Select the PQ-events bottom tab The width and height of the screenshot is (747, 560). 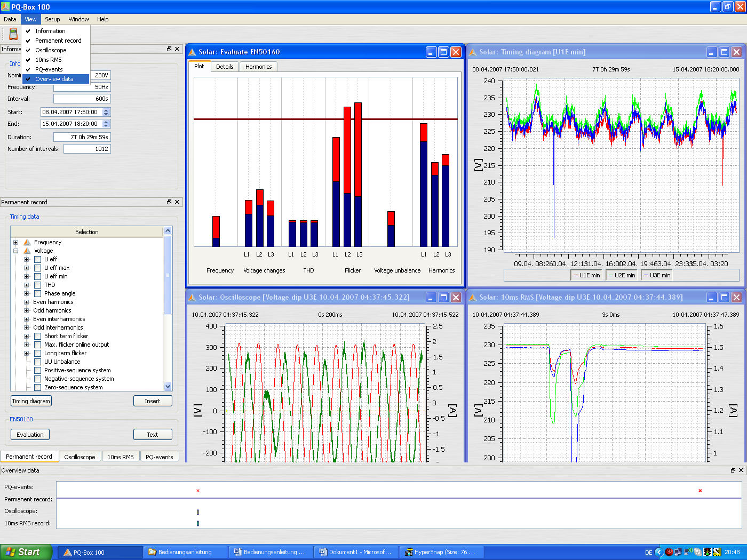tap(159, 457)
